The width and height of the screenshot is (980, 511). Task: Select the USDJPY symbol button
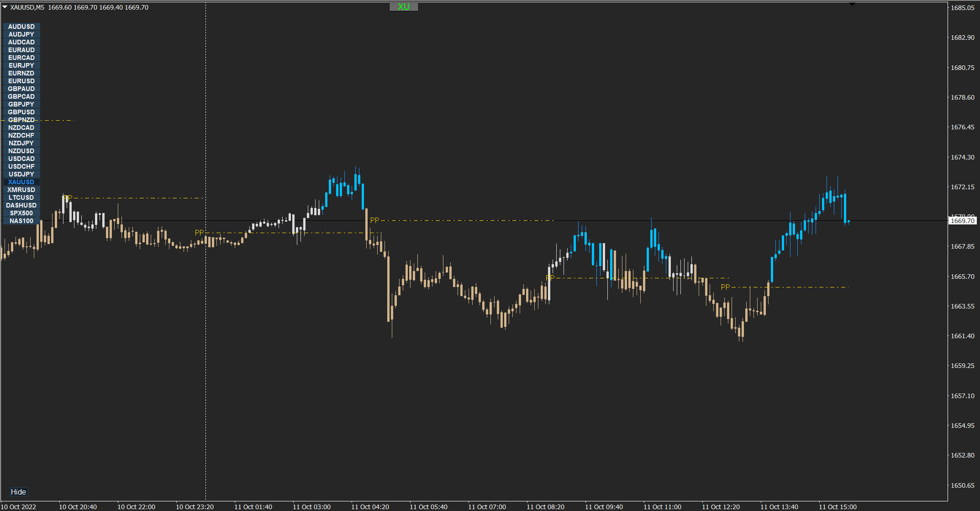click(21, 174)
